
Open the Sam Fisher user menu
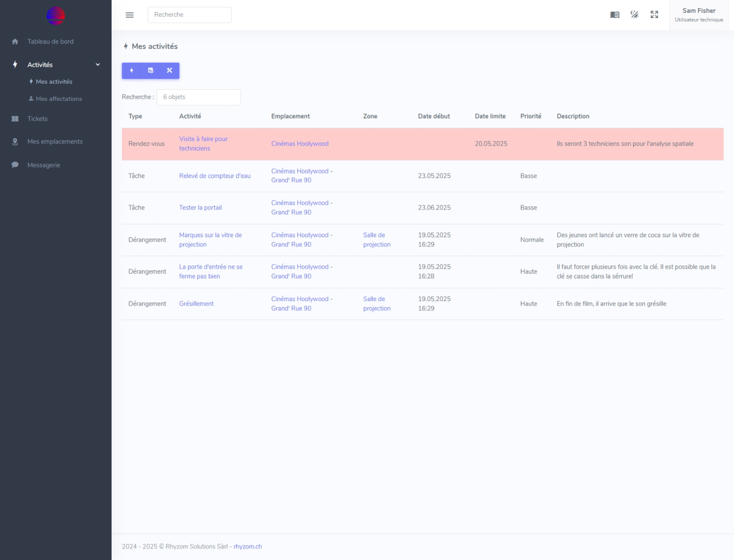pos(699,15)
